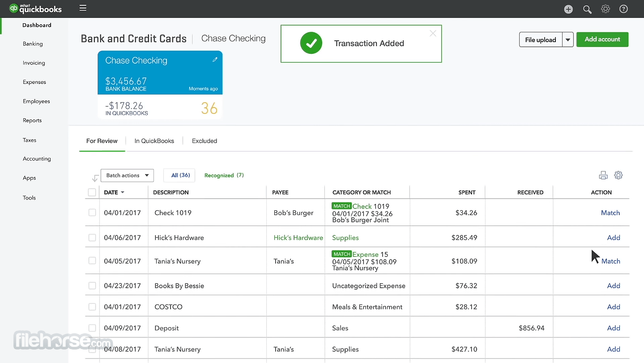
Task: Switch to the In QuickBooks tab
Action: click(x=154, y=141)
